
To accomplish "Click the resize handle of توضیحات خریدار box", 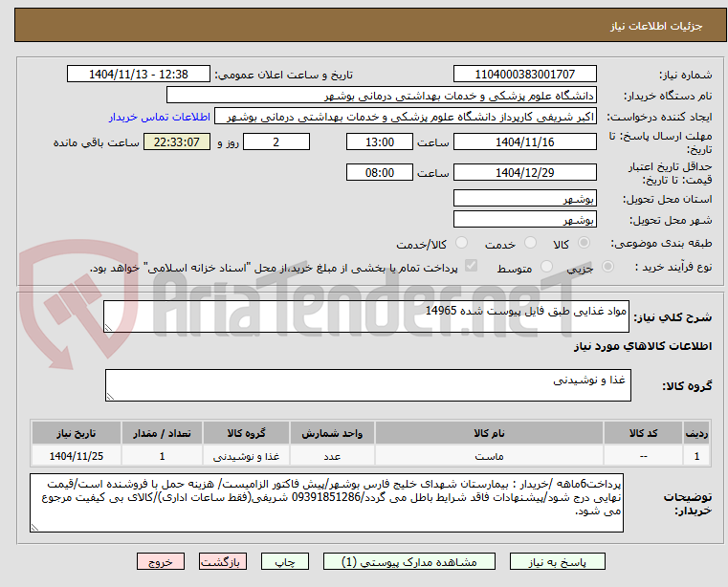I will point(34,527).
